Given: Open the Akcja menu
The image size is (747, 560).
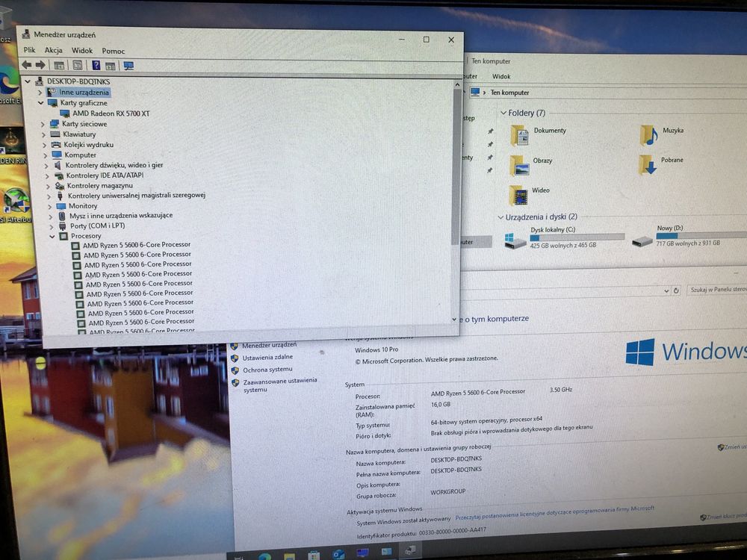Looking at the screenshot, I should [x=53, y=50].
